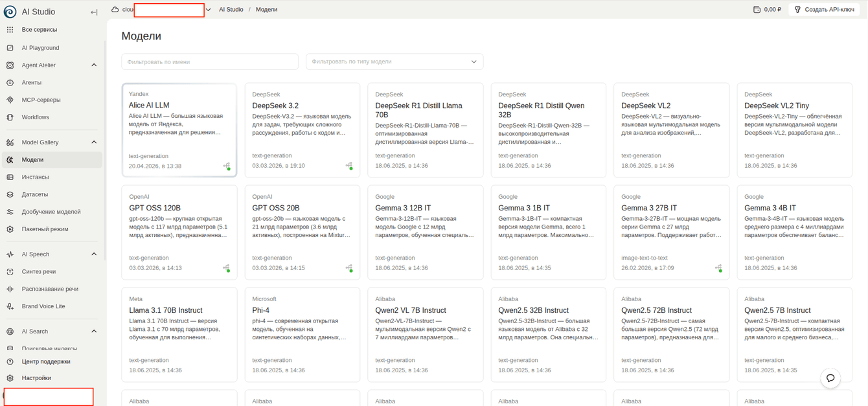Click the Model Gallery section icon
The image size is (868, 406).
(10, 142)
